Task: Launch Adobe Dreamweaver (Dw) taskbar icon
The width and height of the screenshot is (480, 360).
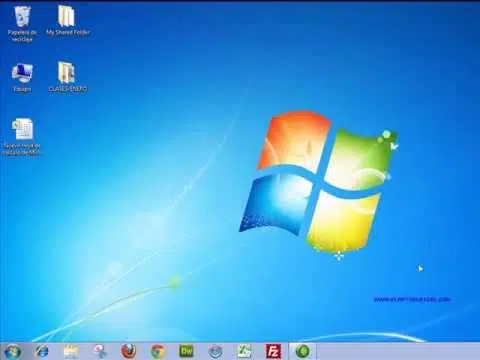Action: [186, 351]
